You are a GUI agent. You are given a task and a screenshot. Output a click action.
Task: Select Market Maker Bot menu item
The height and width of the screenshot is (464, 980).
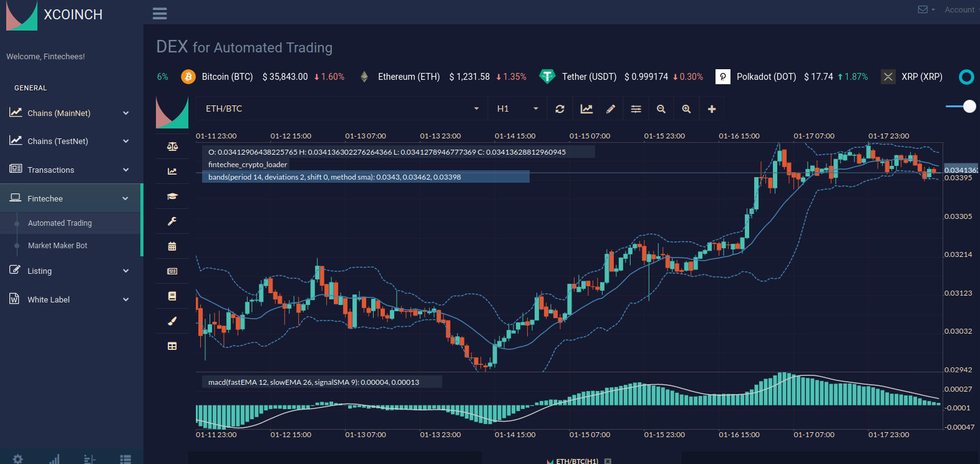(57, 246)
